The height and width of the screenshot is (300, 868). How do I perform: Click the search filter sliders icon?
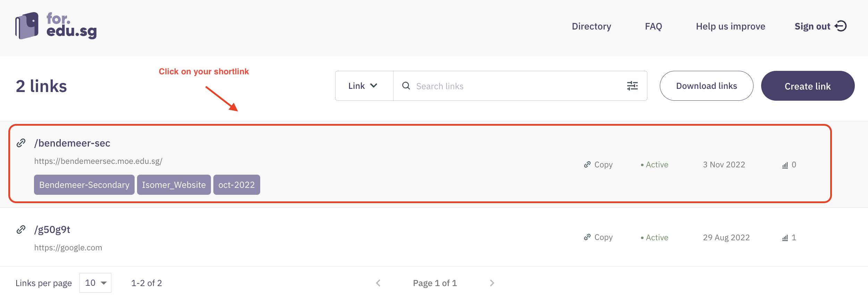click(x=632, y=86)
